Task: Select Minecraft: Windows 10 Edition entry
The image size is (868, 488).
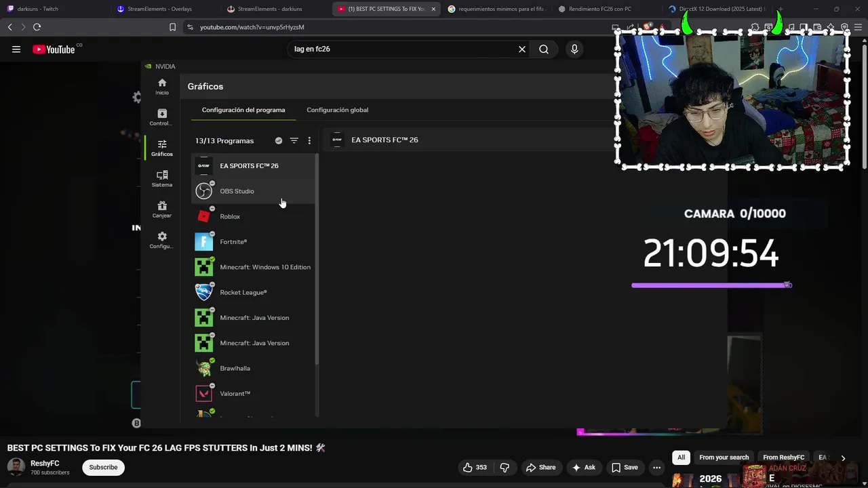Action: click(x=254, y=267)
